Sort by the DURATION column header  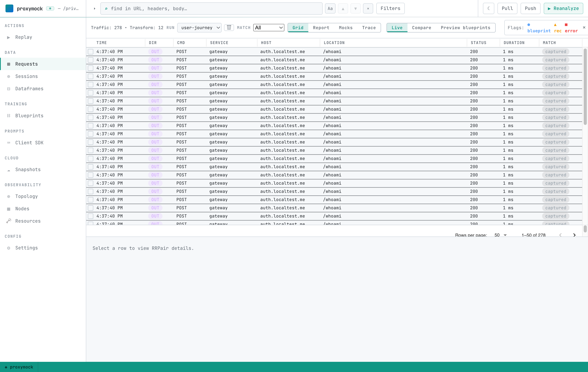[514, 43]
